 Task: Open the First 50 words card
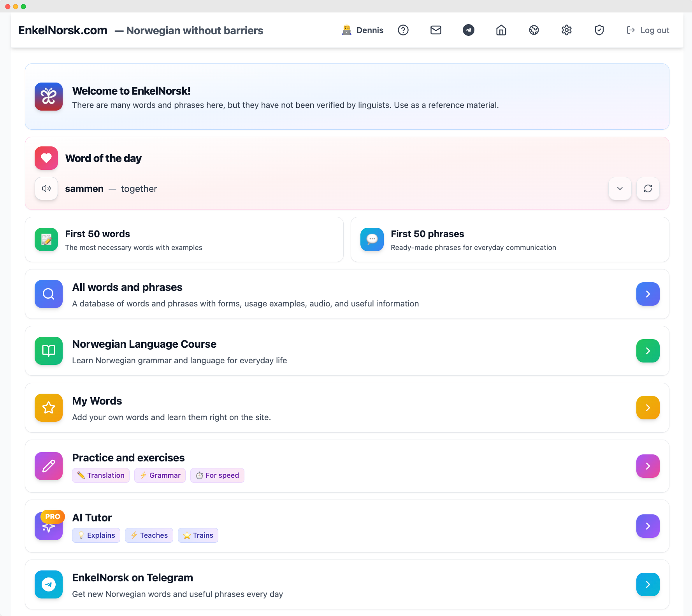tap(184, 239)
